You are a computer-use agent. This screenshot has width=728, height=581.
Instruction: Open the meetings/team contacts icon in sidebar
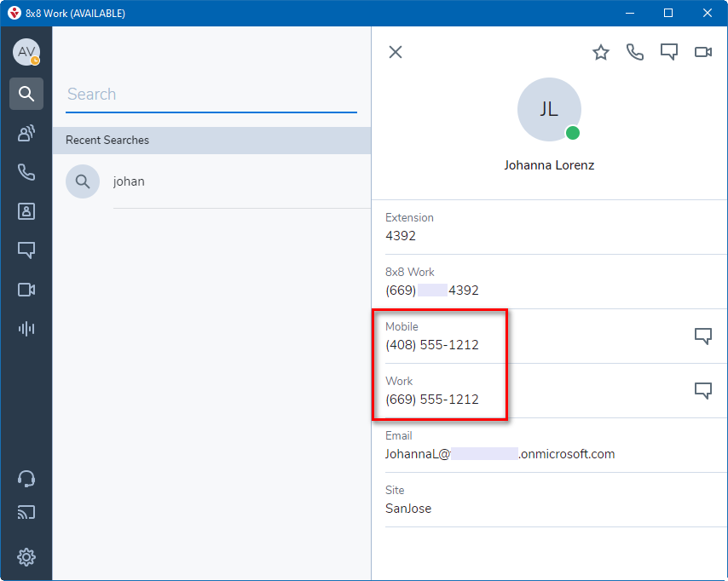pos(26,133)
